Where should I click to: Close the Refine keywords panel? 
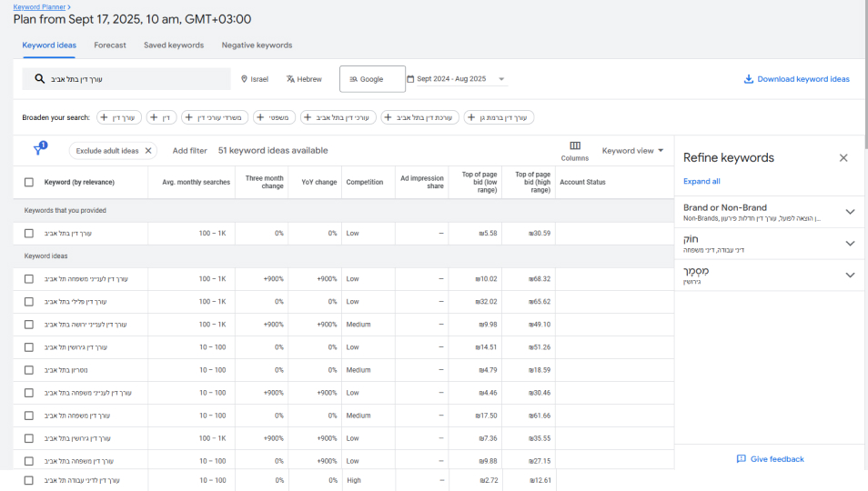(843, 158)
